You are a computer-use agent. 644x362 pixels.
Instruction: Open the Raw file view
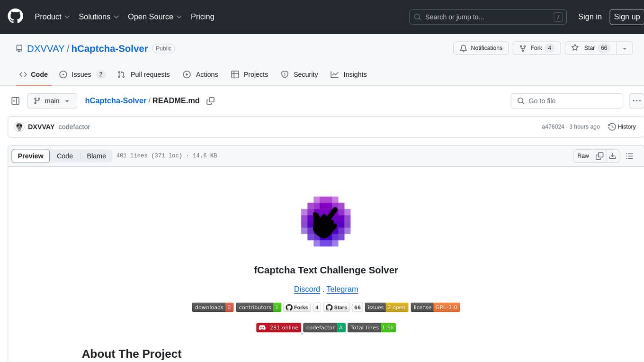click(x=583, y=156)
